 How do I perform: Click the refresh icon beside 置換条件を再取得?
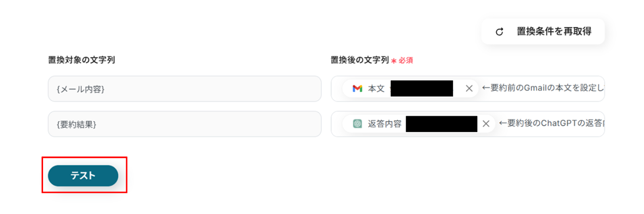(x=499, y=32)
